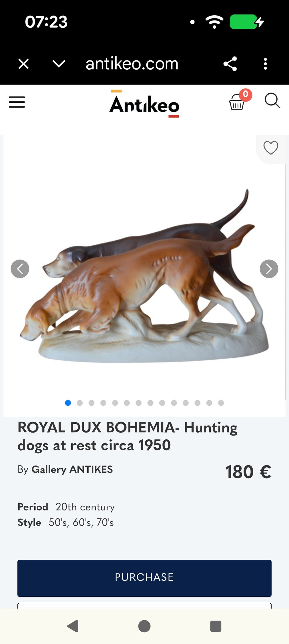Open the Gallery ANTIKES seller link
289x644 pixels.
click(72, 469)
